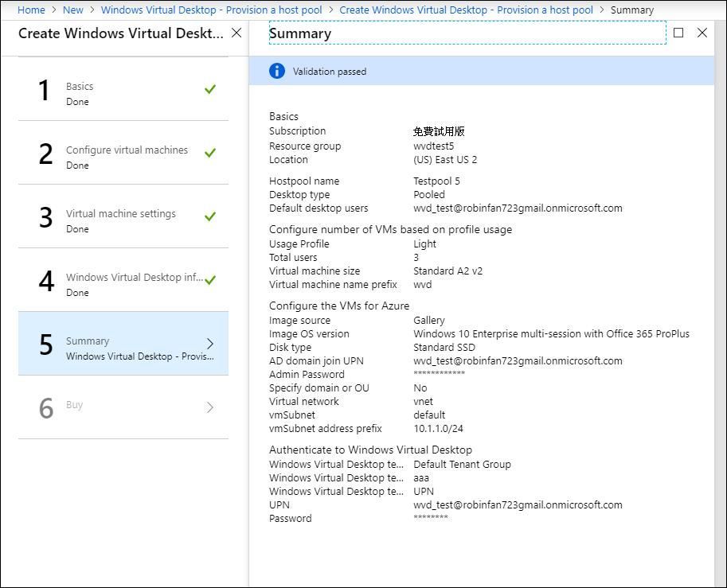Click the checkmark on Windows Virtual Desktop info step
The image size is (727, 588).
pos(210,280)
